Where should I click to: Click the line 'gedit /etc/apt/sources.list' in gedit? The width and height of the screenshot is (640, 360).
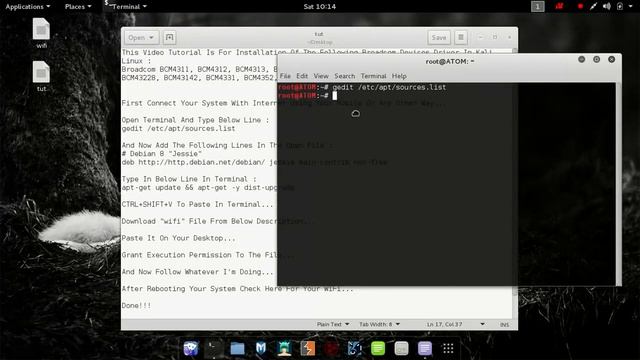(178, 129)
